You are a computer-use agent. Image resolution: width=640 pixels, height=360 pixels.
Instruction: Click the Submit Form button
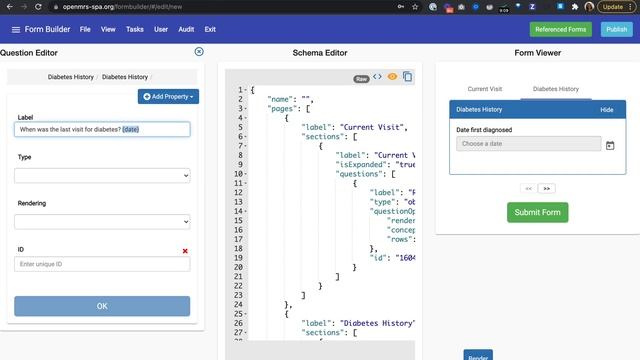537,212
